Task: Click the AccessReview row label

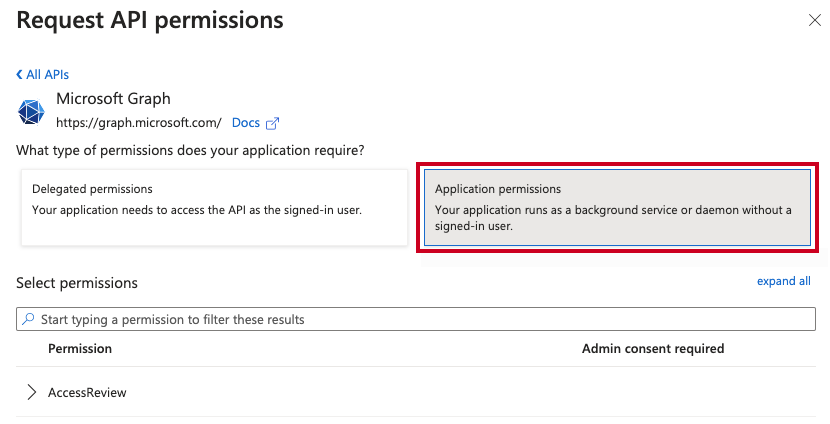Action: (87, 393)
